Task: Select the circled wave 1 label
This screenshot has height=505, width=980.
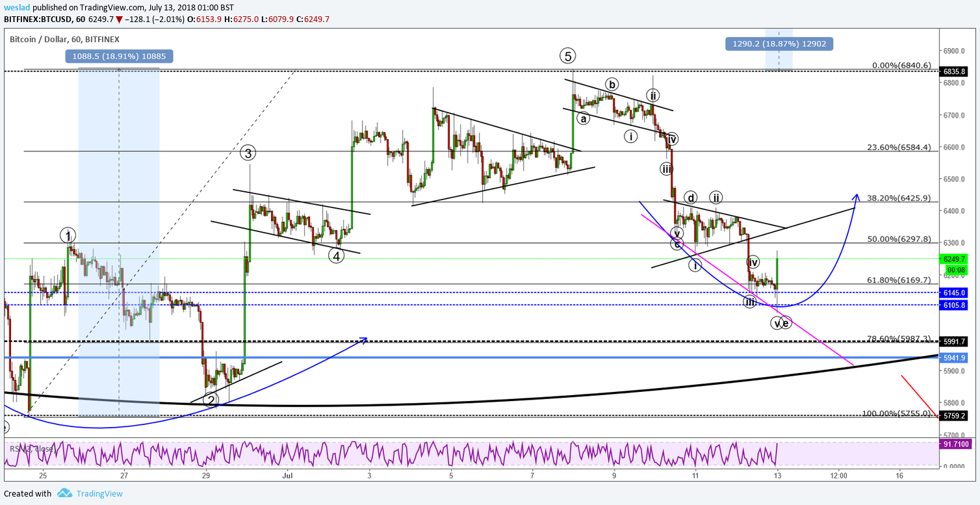Action: 68,235
